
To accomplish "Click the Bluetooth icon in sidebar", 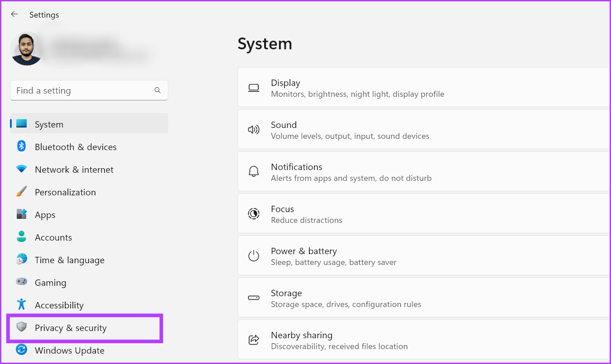I will tap(21, 146).
